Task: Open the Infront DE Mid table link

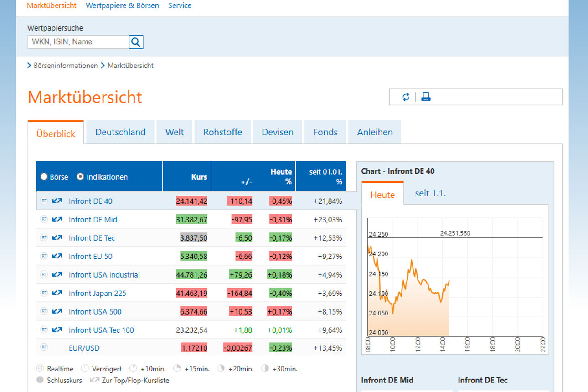Action: click(x=93, y=219)
